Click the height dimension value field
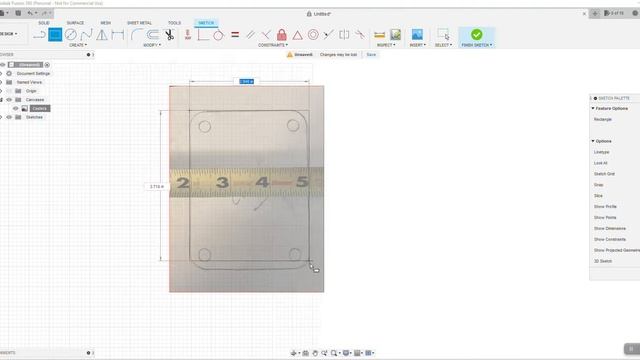The height and width of the screenshot is (360, 640). 156,187
